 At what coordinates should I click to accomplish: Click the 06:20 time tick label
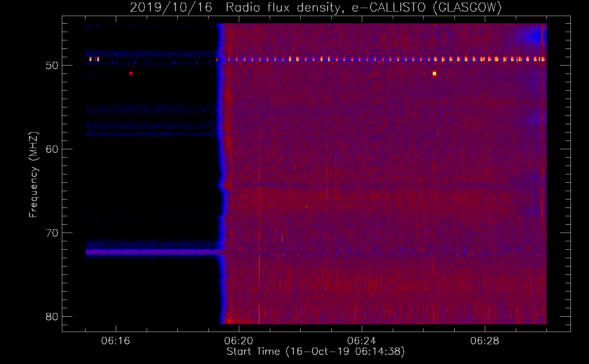239,341
